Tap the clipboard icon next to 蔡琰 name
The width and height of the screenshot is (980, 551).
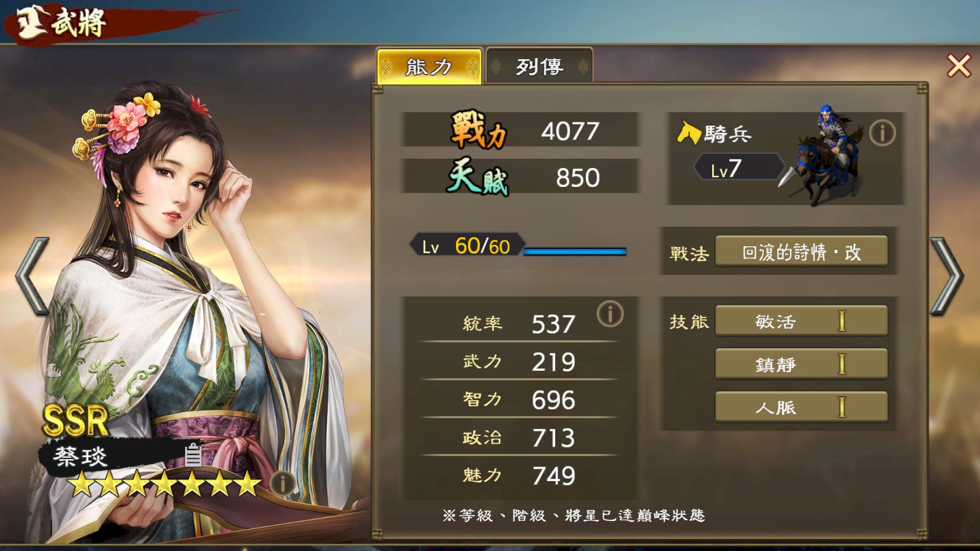193,455
